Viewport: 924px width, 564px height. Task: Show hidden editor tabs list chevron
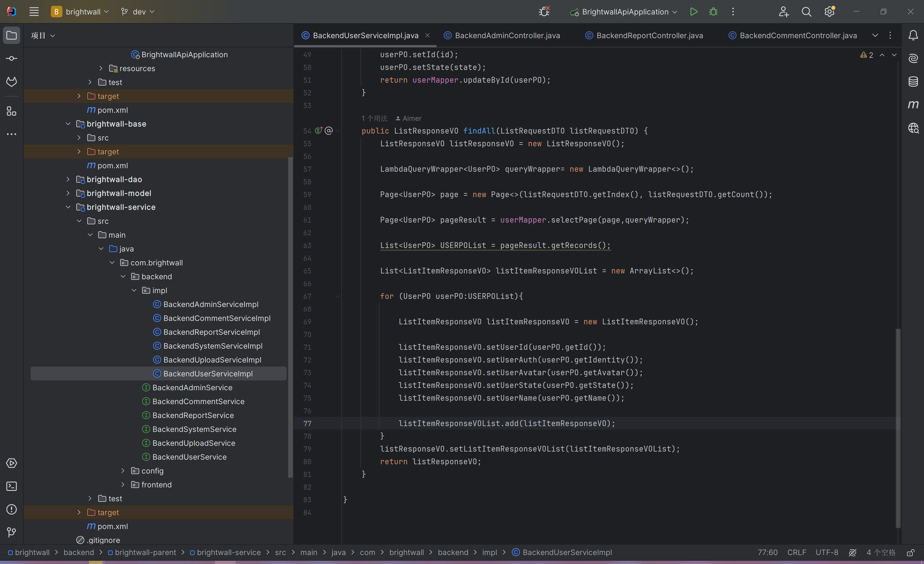point(875,35)
